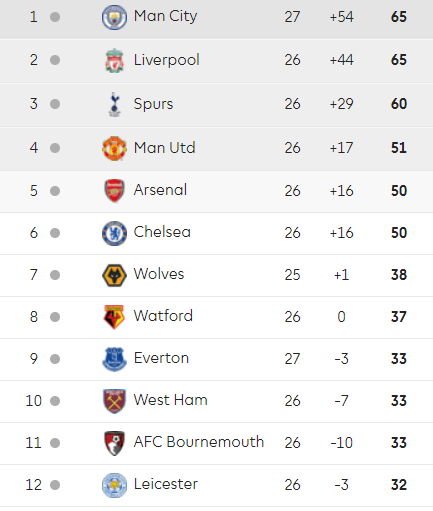Click the Man City club crest
The image size is (433, 511).
[114, 17]
